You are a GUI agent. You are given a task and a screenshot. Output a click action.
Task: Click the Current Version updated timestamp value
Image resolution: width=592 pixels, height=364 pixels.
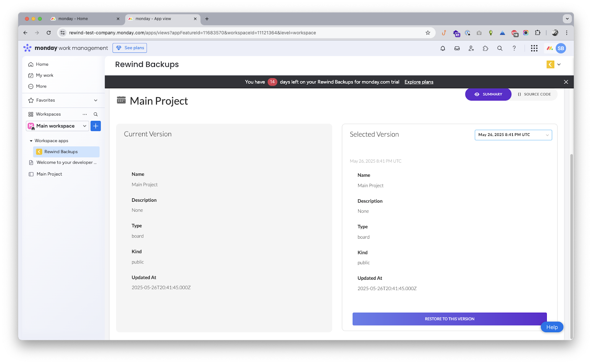[x=161, y=288]
